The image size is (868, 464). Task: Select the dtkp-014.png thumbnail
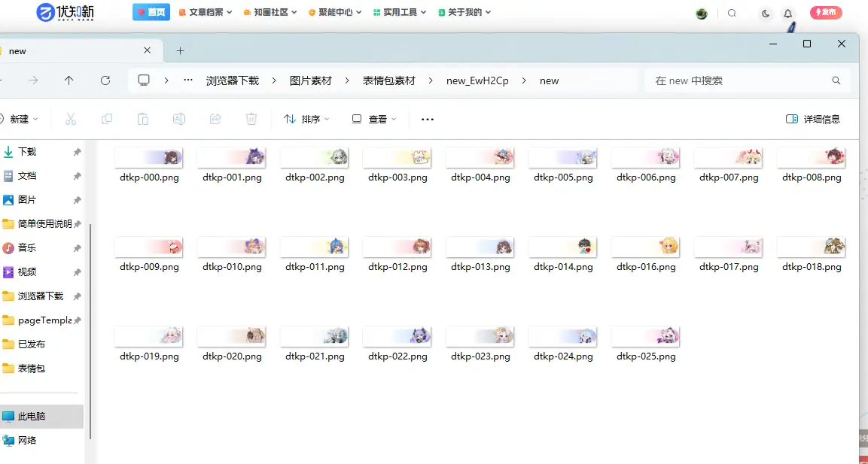click(563, 247)
